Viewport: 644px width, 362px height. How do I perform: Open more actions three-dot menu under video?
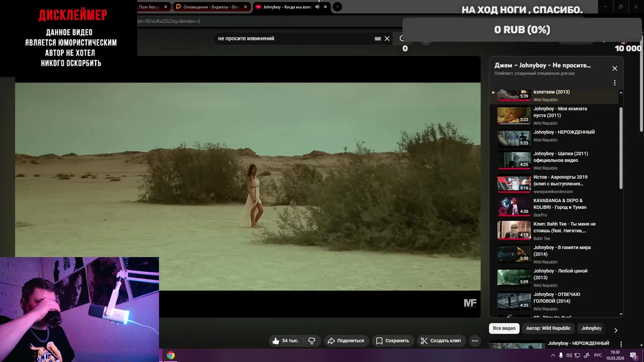click(474, 341)
